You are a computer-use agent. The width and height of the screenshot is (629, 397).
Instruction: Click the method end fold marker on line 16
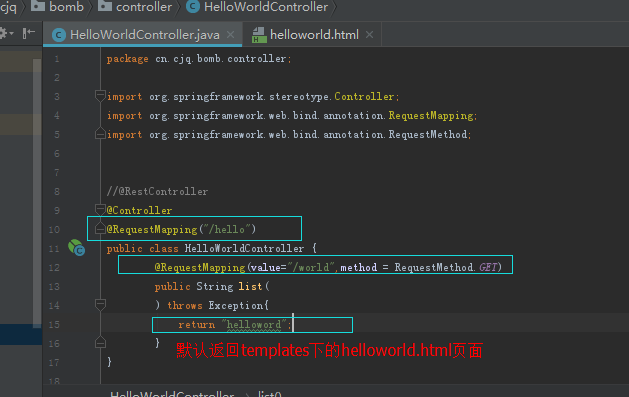[100, 342]
